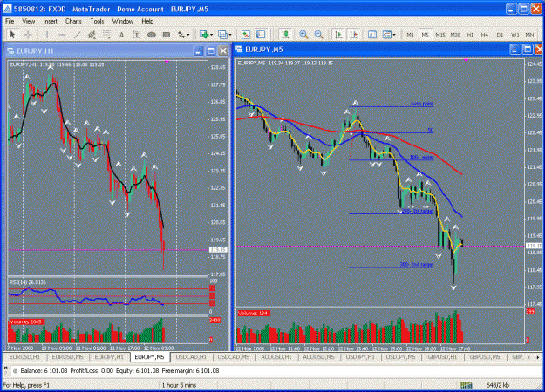Screen dimensions: 545x392
Task: Toggle the Chart Shift button
Action: point(353,34)
